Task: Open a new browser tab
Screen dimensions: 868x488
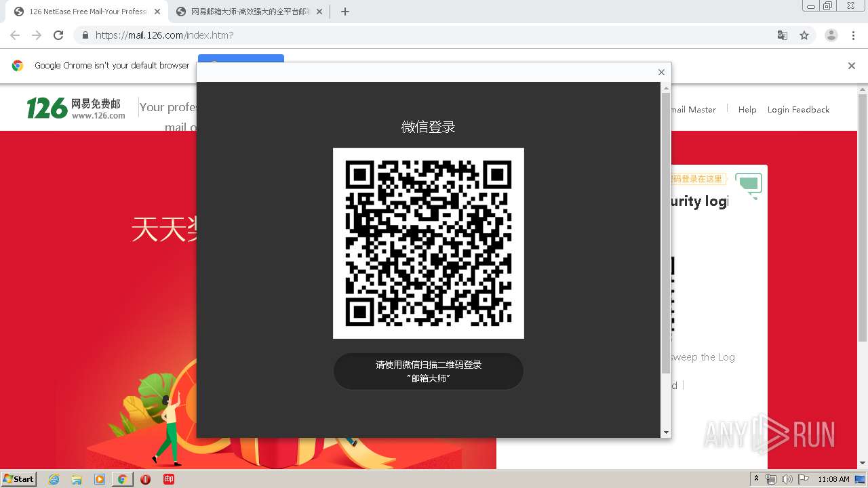Action: pos(344,12)
